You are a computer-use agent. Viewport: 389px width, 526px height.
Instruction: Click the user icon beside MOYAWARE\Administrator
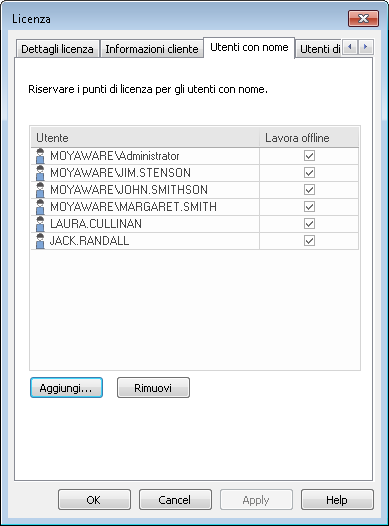coord(40,156)
